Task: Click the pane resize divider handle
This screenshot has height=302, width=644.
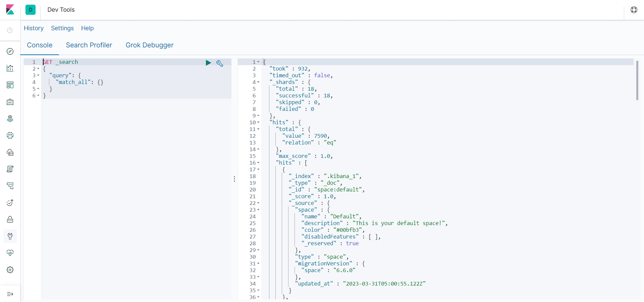Action: pyautogui.click(x=234, y=179)
